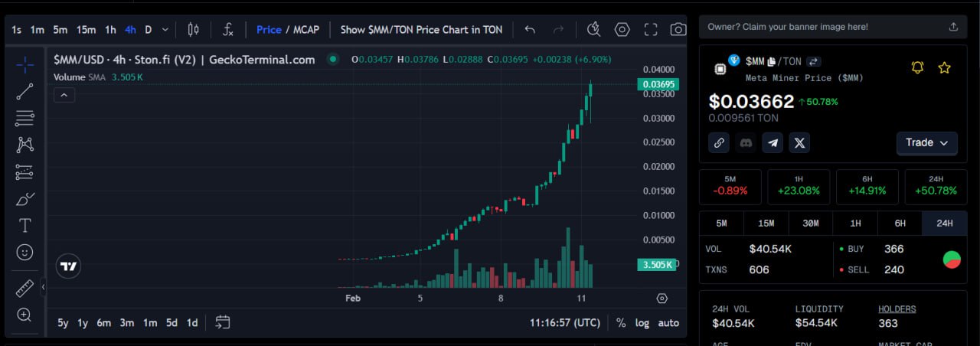Choose the brush drawing tool
Screen dimensions: 980x346
coord(24,199)
